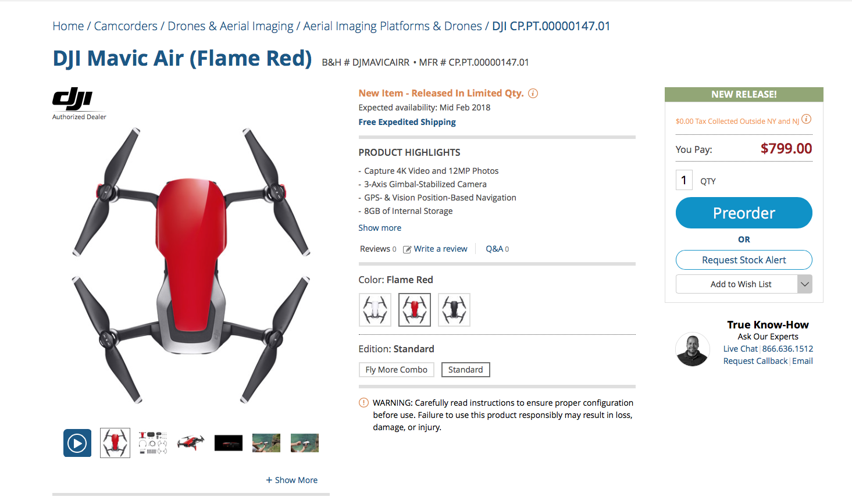Choose the black drone color swatch
The width and height of the screenshot is (852, 504).
point(454,310)
